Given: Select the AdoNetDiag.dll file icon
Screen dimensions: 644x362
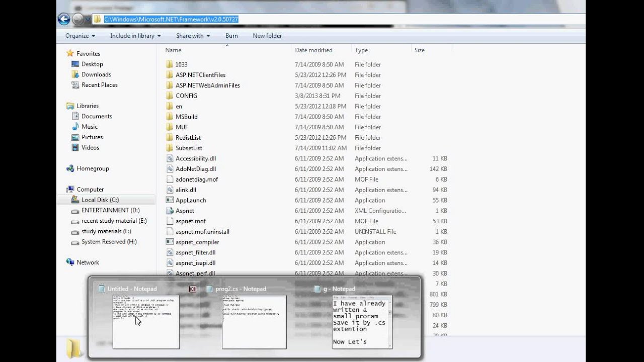Looking at the screenshot, I should (170, 169).
